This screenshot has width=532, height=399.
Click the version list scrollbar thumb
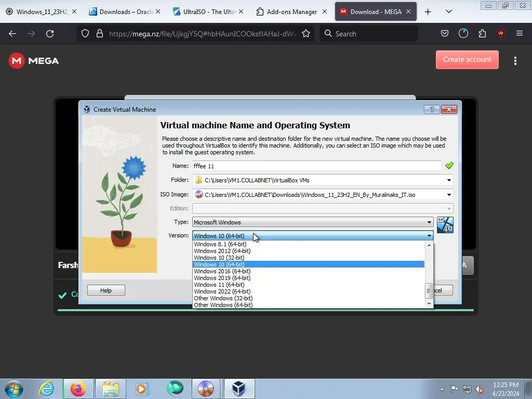coord(429,291)
